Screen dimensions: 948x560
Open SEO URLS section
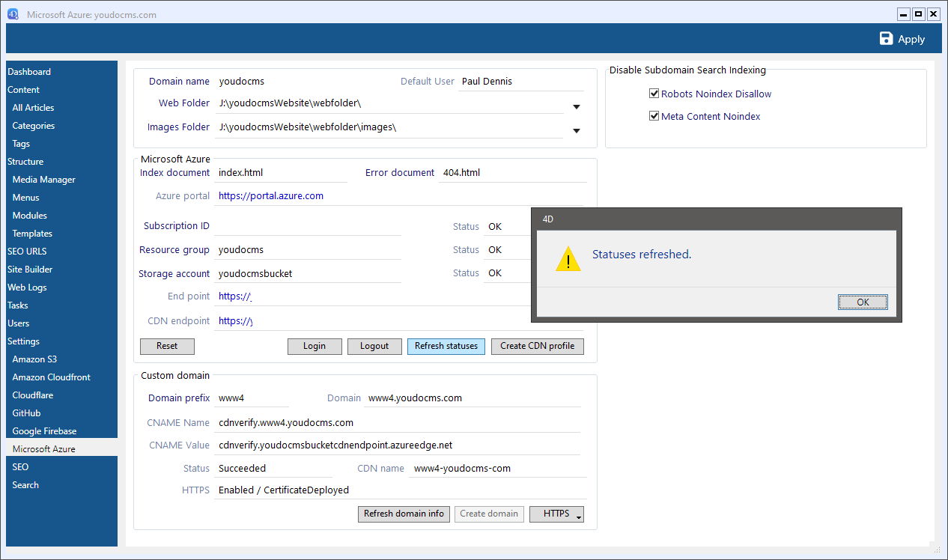pos(27,252)
